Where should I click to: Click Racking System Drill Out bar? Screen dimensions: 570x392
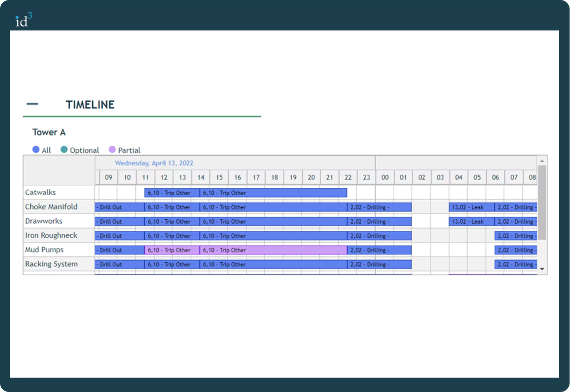(120, 264)
